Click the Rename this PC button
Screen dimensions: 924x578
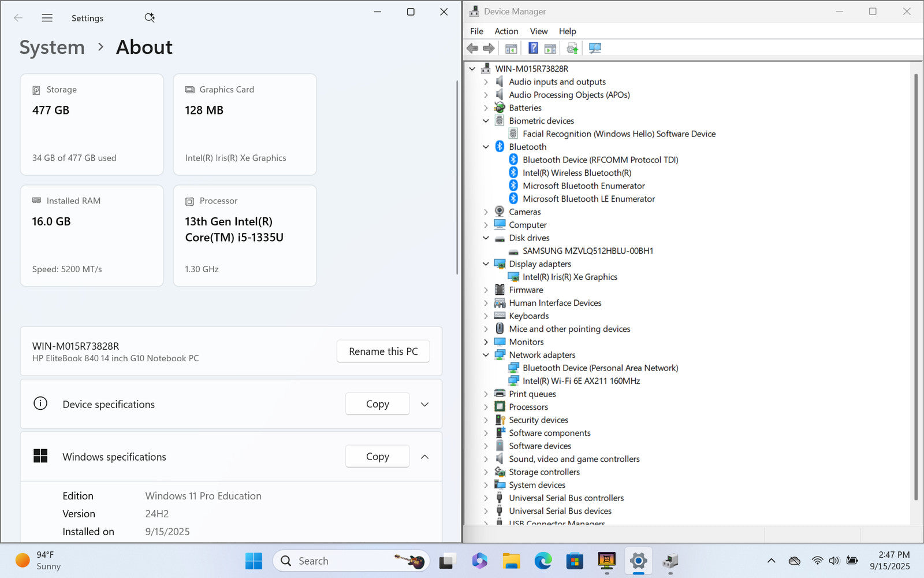click(x=383, y=351)
